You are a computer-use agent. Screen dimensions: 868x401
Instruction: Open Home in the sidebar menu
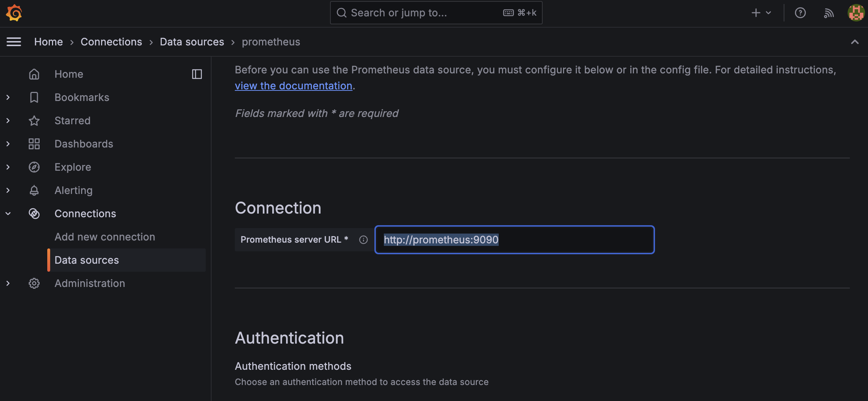click(69, 74)
